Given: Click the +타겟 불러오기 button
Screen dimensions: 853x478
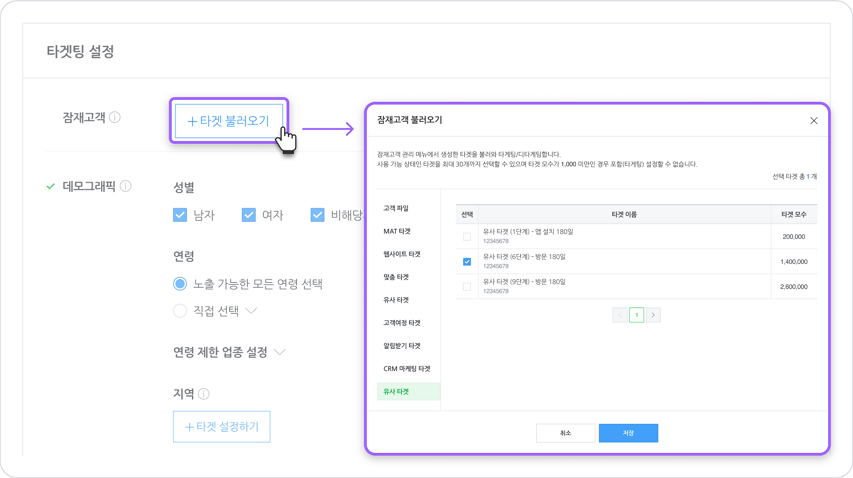Looking at the screenshot, I should [x=229, y=121].
